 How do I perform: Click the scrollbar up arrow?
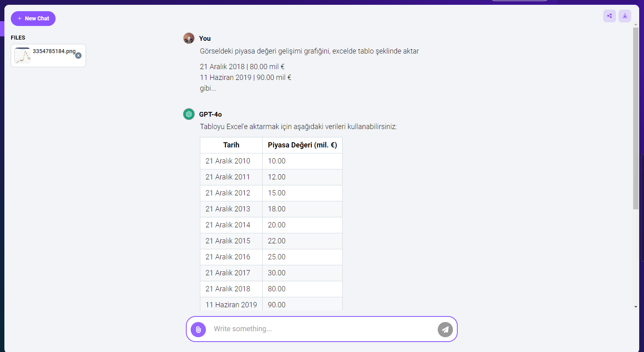(x=636, y=25)
